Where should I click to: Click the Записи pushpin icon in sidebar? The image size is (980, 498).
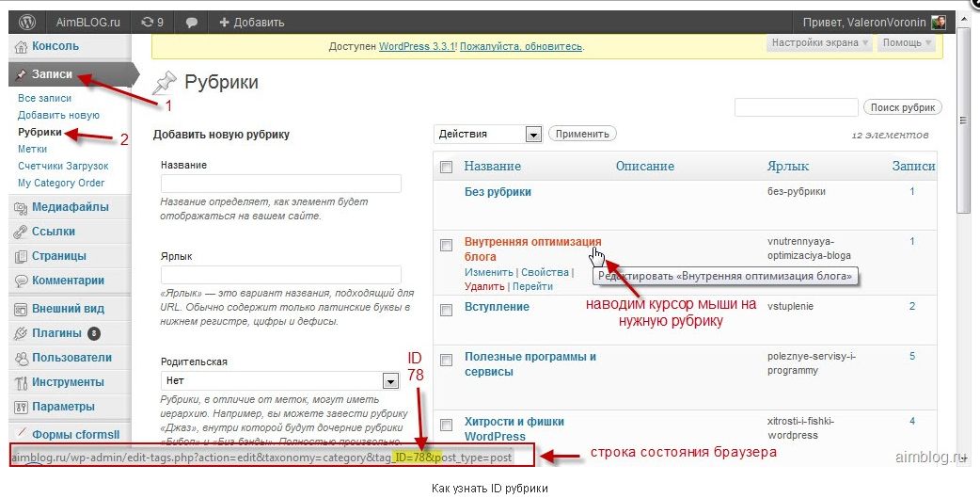point(21,74)
